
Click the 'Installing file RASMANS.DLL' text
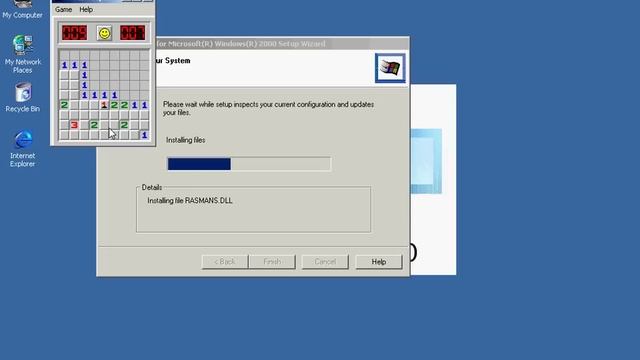click(x=190, y=201)
